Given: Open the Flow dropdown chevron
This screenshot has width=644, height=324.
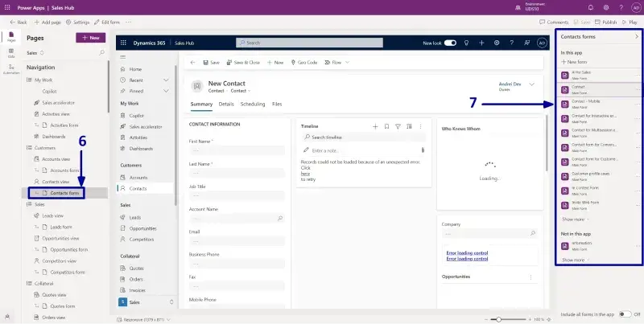Looking at the screenshot, I should click(x=347, y=63).
